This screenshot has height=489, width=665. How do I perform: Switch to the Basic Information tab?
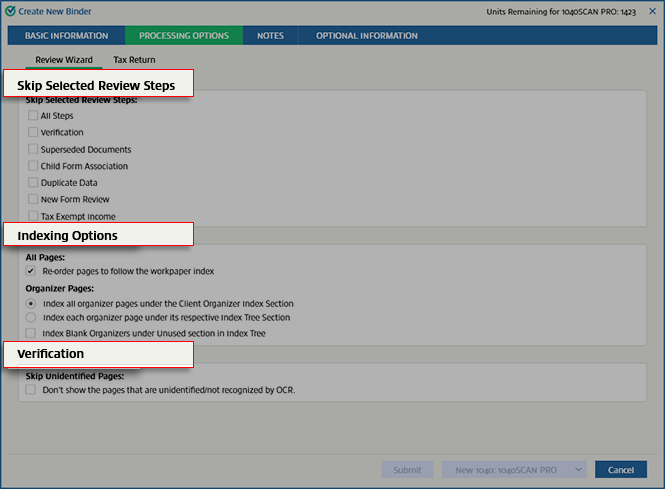coord(65,36)
